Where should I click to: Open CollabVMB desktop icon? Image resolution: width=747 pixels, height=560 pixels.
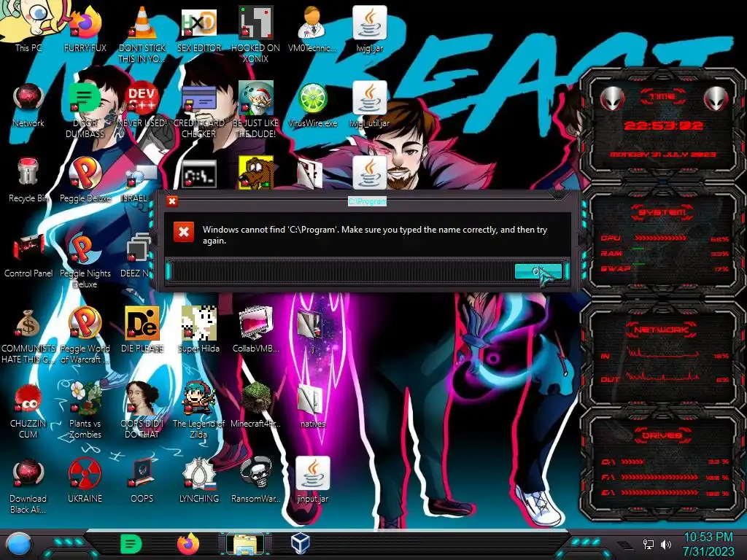[x=255, y=330]
